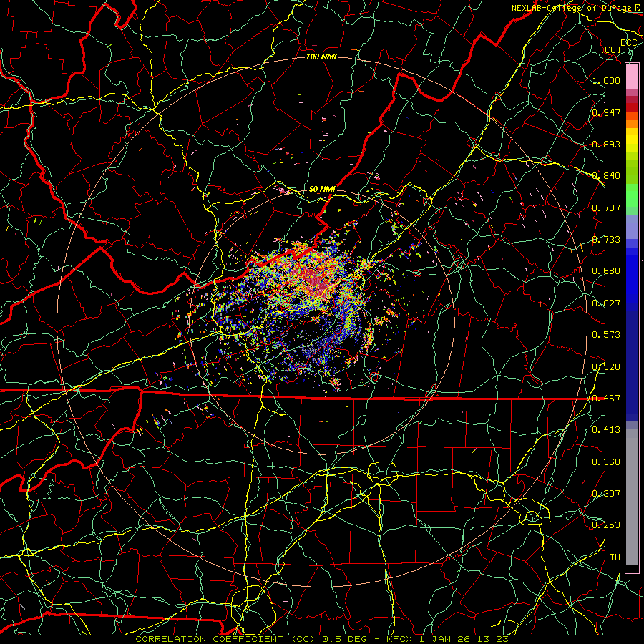This screenshot has width=644, height=644.
Task: Select the 0.733 scale value
Action: [606, 239]
